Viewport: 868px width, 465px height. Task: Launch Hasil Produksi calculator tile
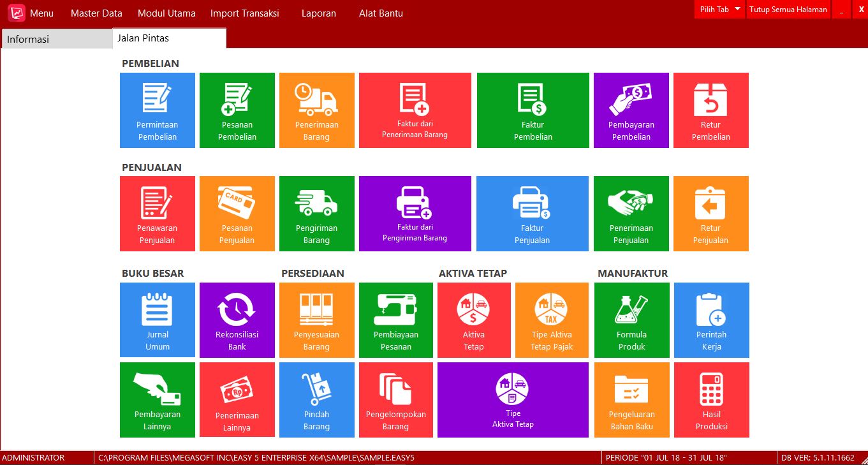point(711,400)
